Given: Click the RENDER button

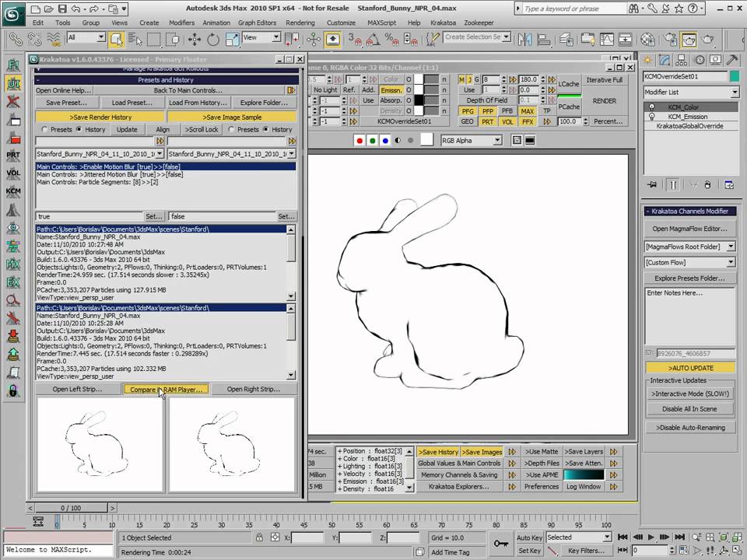Looking at the screenshot, I should pos(604,101).
